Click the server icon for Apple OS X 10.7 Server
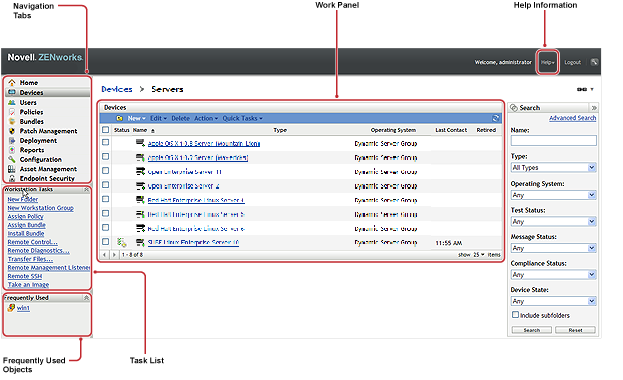 (140, 157)
